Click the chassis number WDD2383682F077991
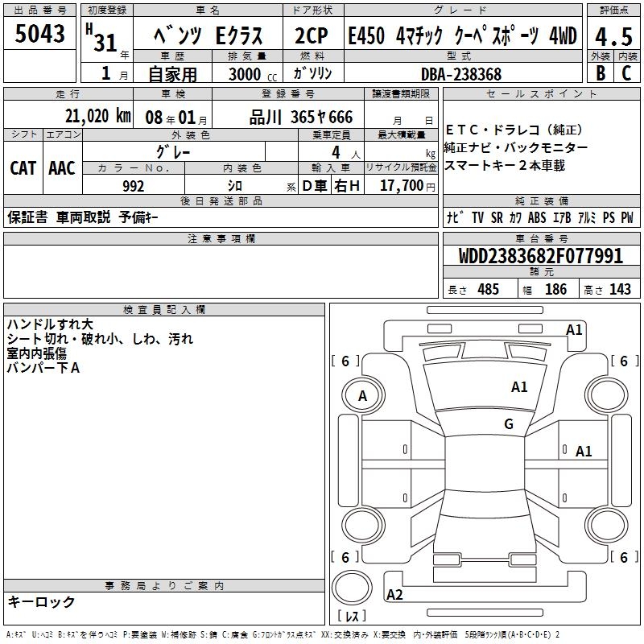This screenshot has height=644, width=644. click(541, 255)
